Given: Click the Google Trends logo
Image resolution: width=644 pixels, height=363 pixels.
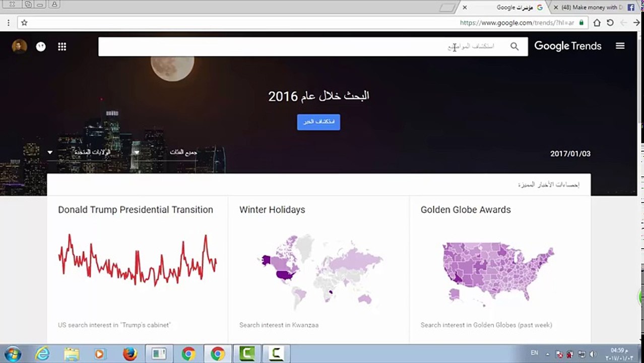Looking at the screenshot, I should (x=567, y=46).
